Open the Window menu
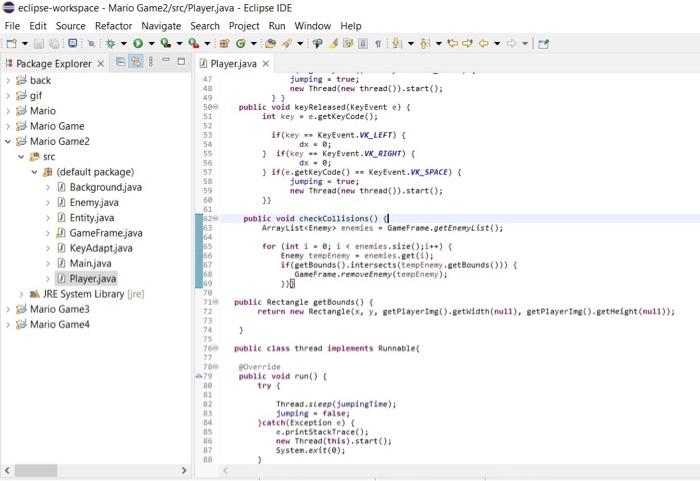Screen dimensions: 700x481 312,26
